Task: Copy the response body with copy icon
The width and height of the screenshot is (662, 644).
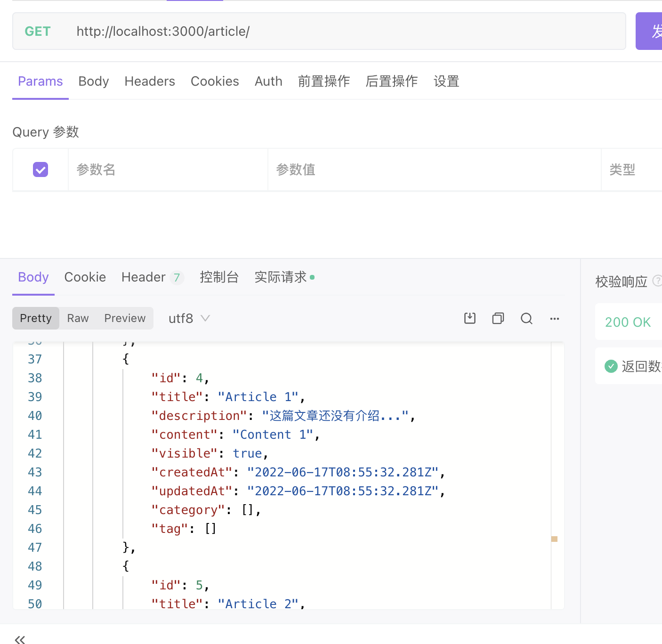Action: point(498,319)
